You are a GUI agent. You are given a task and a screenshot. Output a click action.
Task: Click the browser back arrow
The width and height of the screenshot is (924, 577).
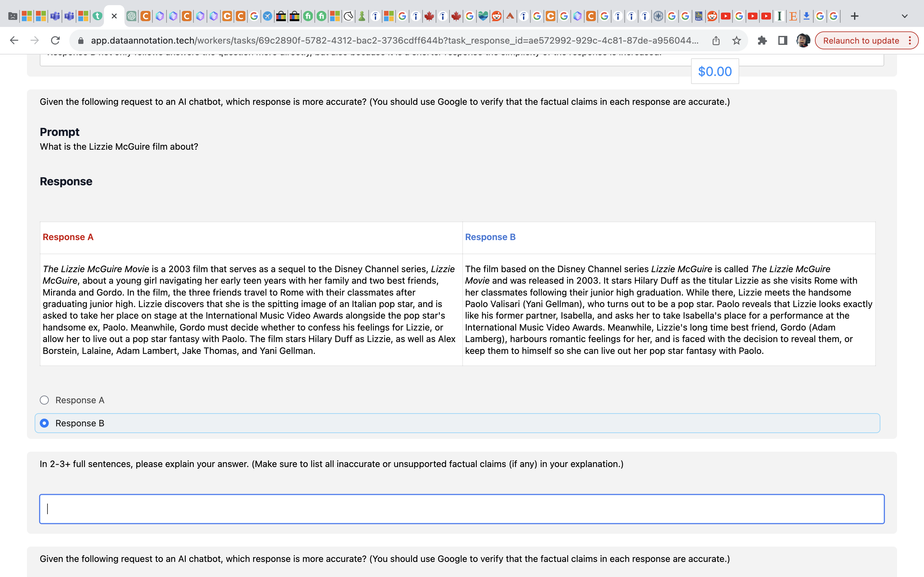tap(14, 40)
